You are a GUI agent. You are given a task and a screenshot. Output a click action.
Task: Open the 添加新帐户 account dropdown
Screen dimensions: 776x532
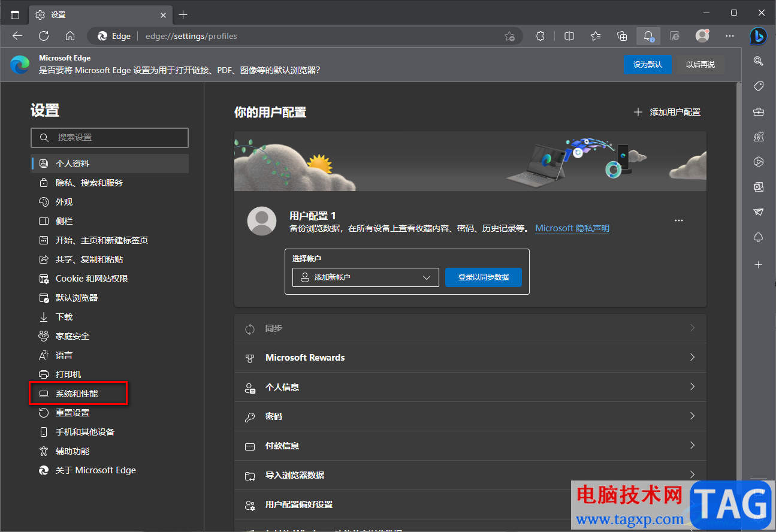point(366,277)
